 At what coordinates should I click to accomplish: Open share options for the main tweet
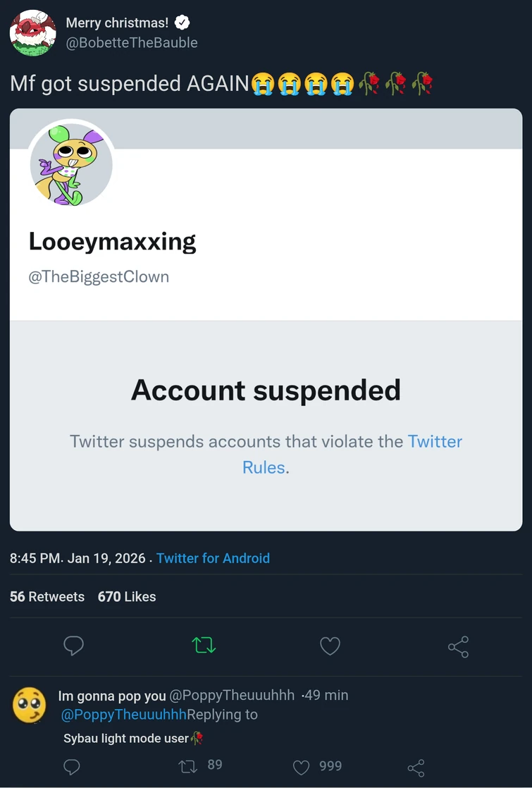click(x=458, y=646)
